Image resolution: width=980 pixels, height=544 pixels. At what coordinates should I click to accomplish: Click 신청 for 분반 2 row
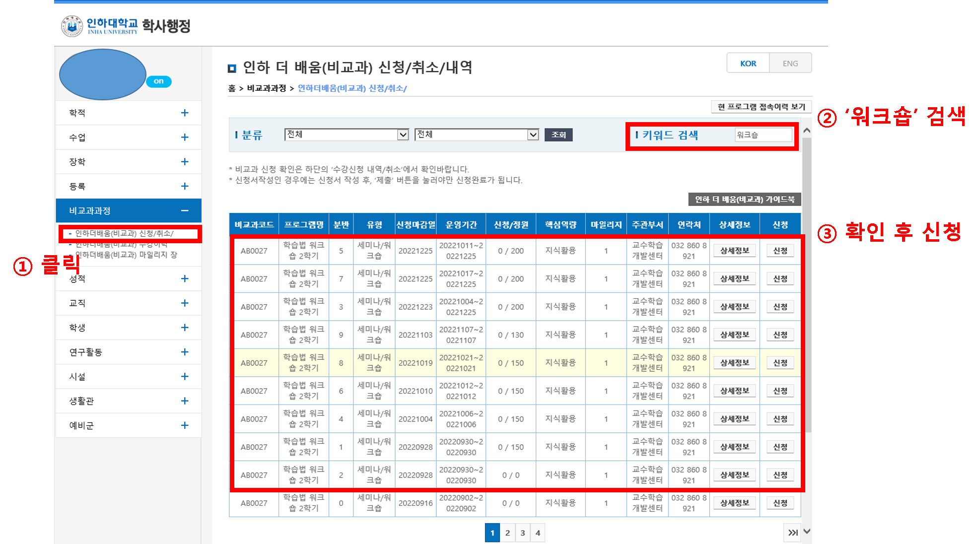[x=780, y=475]
